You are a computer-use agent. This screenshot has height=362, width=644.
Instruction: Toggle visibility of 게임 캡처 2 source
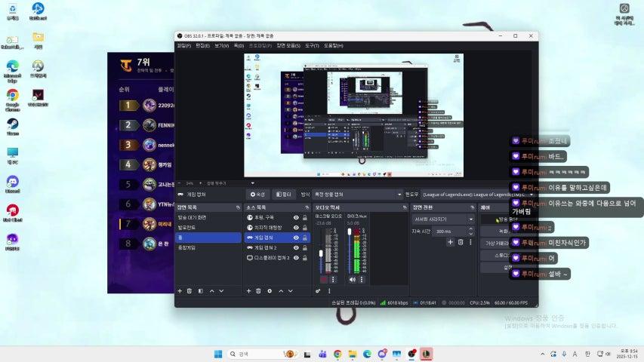coord(295,247)
